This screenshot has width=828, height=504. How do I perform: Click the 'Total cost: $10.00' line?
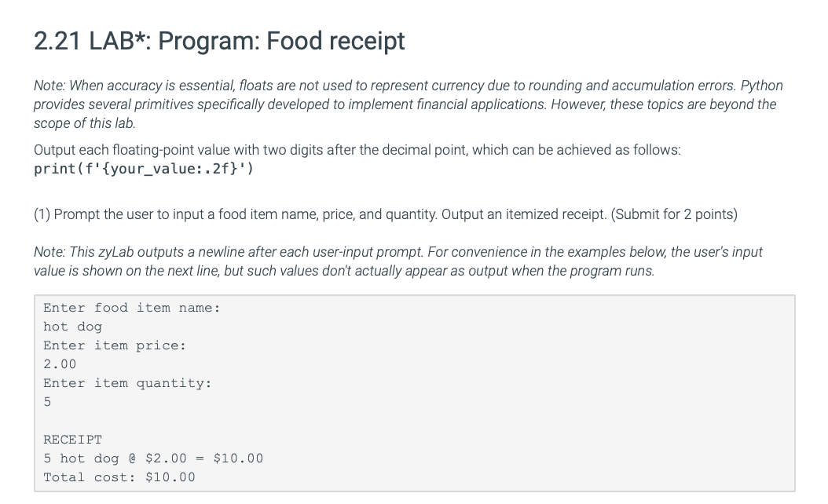(119, 477)
